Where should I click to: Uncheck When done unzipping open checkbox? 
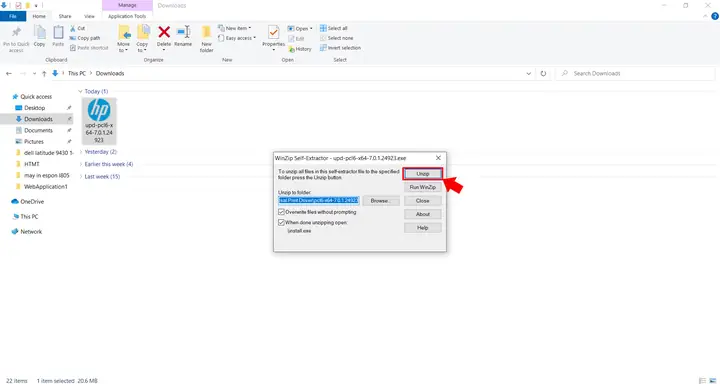click(281, 222)
